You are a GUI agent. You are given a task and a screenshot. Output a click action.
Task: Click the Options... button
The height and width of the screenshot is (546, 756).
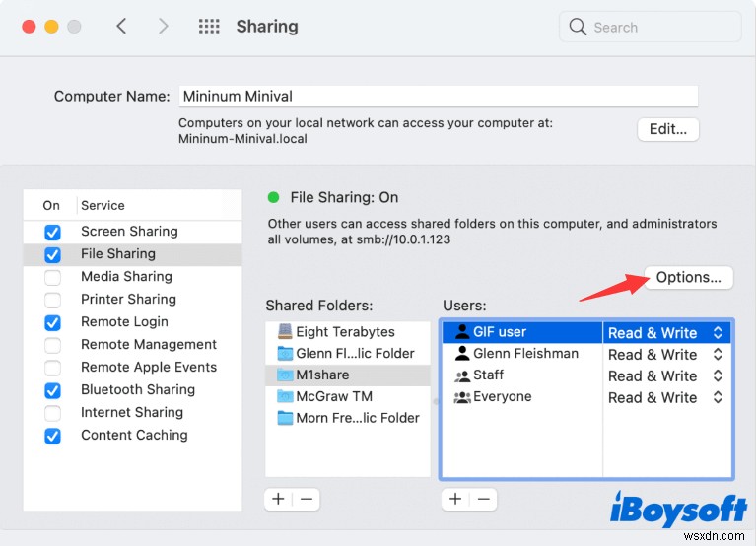688,278
